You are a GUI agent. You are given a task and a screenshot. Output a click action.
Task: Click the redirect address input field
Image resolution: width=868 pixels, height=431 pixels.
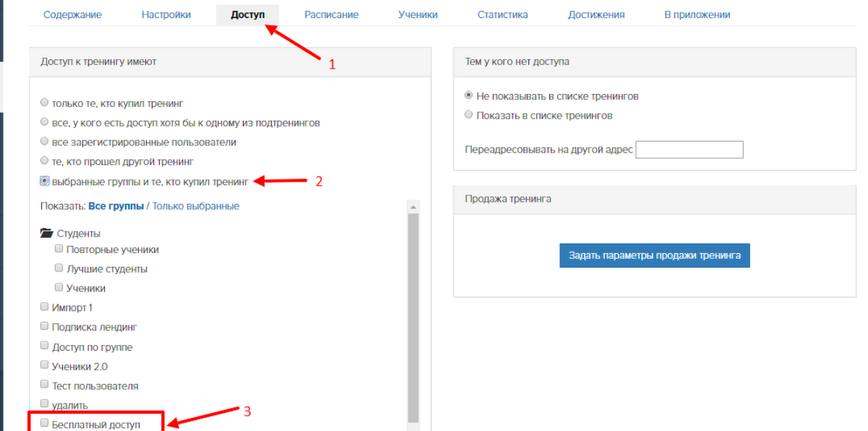point(689,150)
